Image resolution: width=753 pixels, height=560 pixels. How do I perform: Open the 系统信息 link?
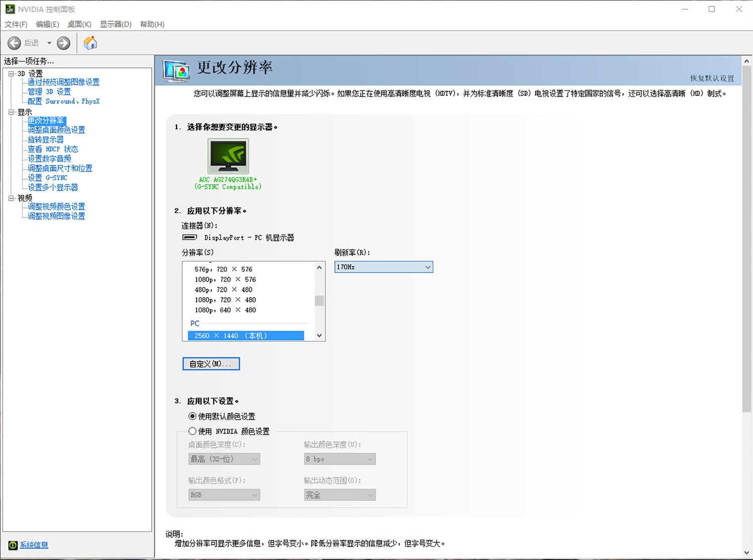[33, 544]
